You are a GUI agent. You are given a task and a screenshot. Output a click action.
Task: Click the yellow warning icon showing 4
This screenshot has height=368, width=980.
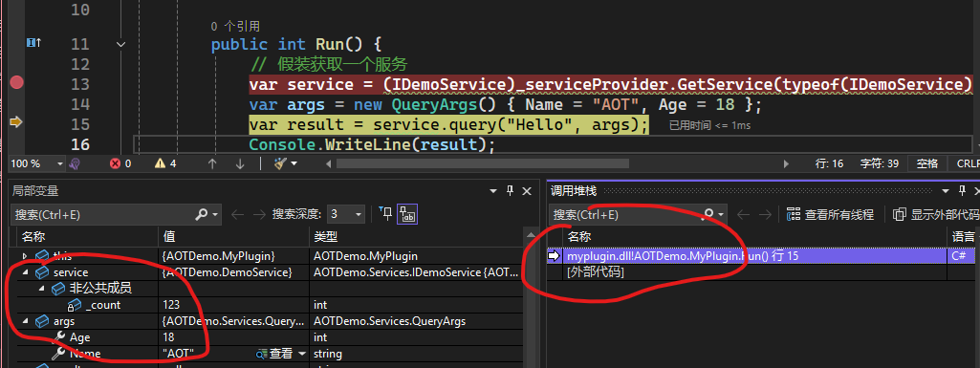[x=160, y=163]
